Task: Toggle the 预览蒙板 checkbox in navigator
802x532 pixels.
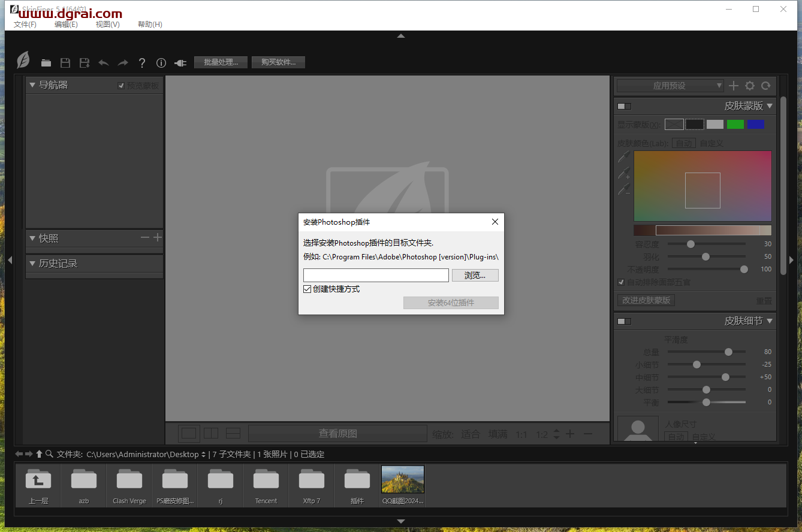Action: point(121,86)
